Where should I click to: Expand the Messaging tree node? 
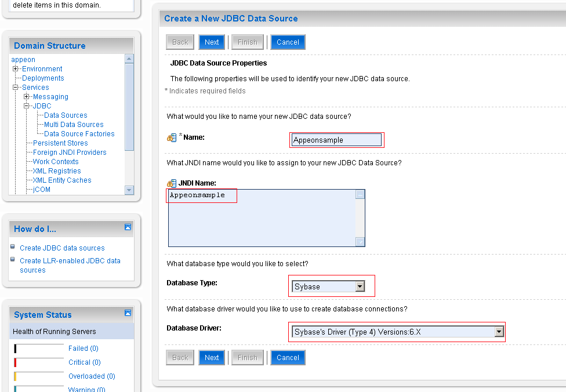[x=26, y=96]
